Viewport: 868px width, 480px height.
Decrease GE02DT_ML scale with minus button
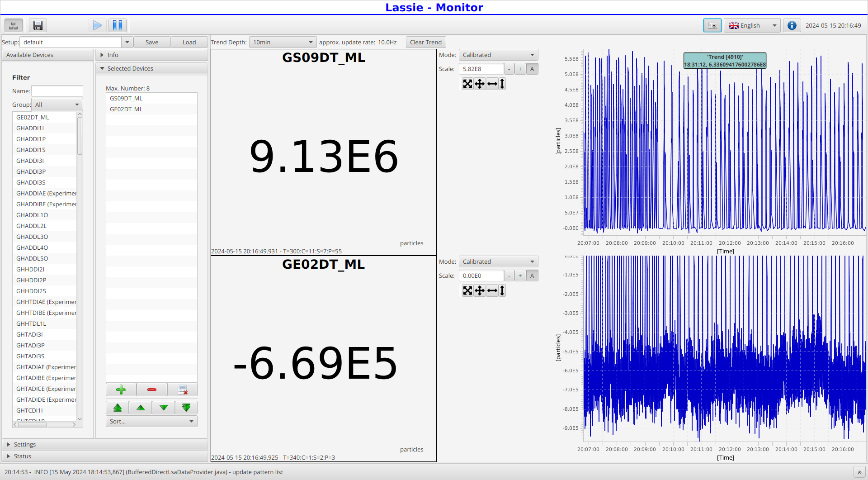(x=509, y=276)
